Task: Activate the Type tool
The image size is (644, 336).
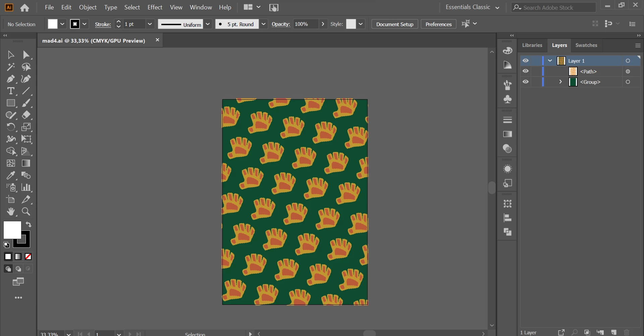Action: click(11, 91)
